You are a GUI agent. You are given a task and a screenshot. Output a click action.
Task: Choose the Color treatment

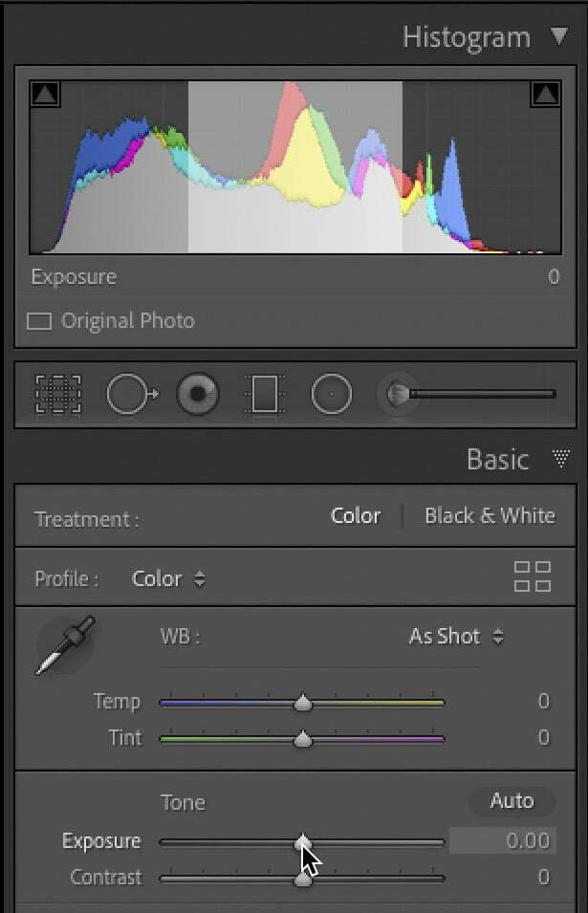(x=356, y=516)
